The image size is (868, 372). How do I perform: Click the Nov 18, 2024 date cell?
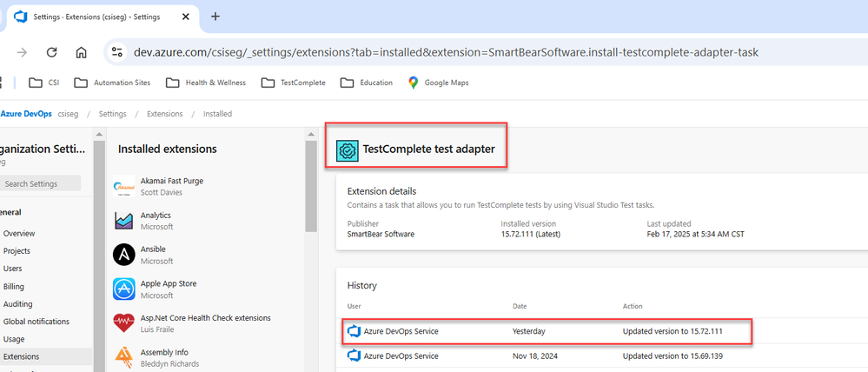(x=535, y=356)
